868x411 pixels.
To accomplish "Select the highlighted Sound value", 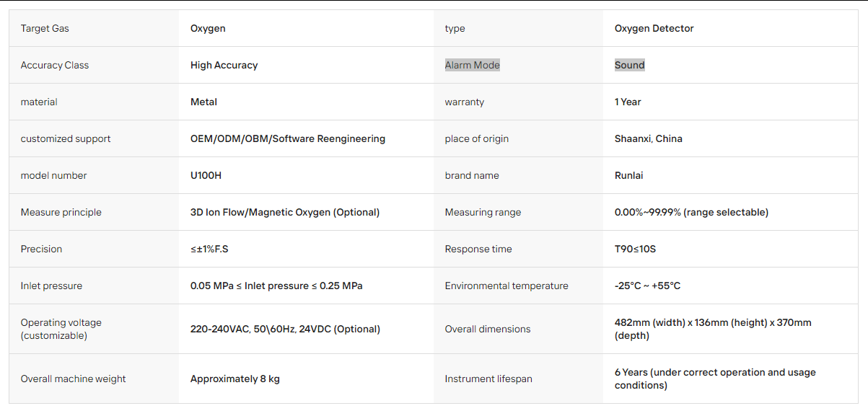I will point(629,65).
